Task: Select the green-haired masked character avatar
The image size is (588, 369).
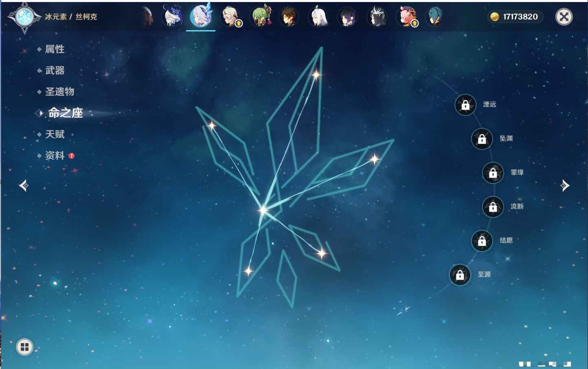Action: [x=261, y=16]
